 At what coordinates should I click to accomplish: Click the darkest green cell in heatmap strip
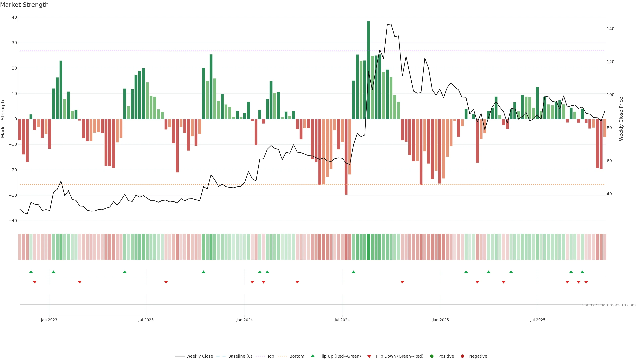pyautogui.click(x=368, y=247)
